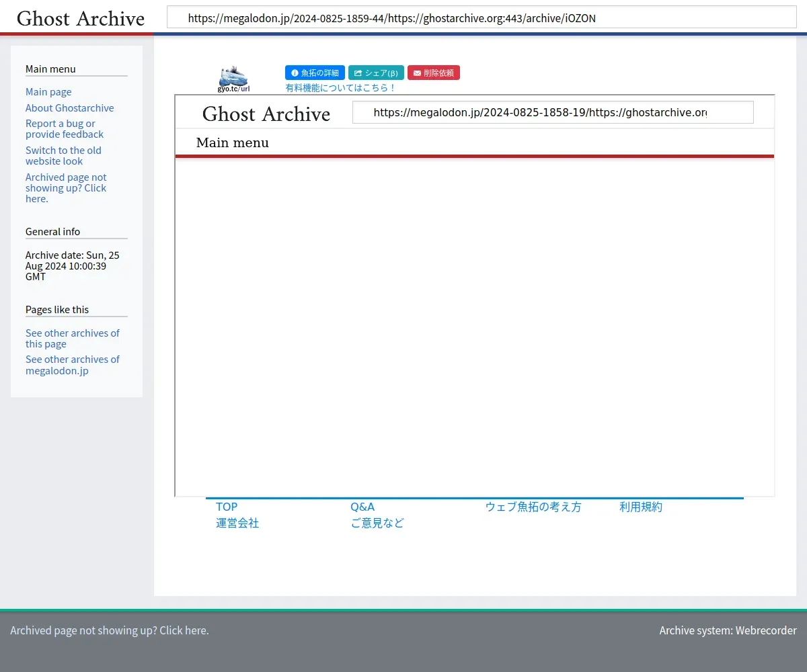Click the シェア(β) share button
The image size is (807, 672).
tap(376, 73)
